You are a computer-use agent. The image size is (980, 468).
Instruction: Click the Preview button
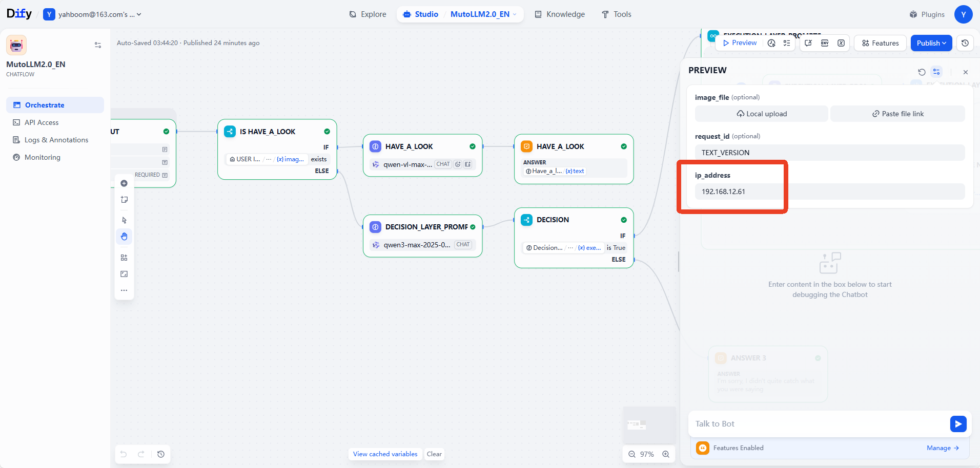point(740,43)
